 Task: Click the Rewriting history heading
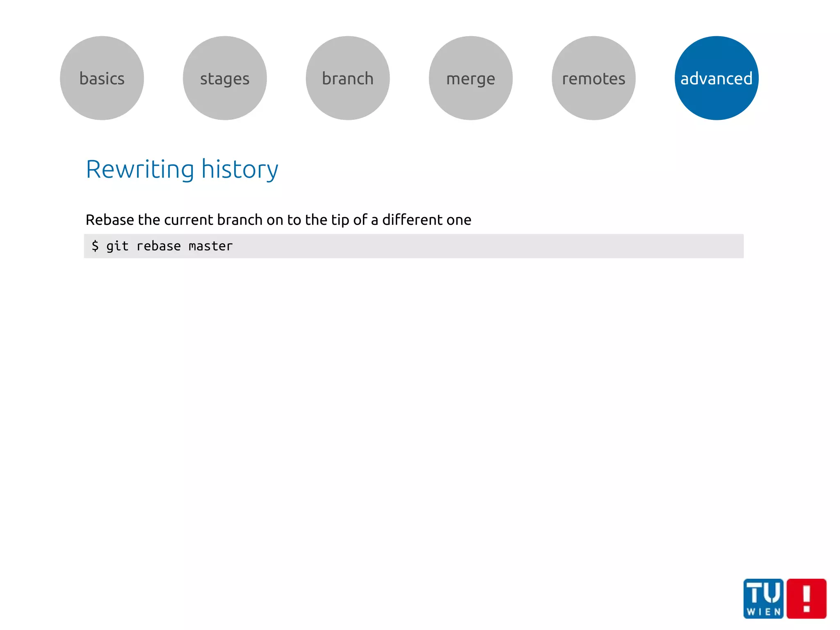click(182, 169)
